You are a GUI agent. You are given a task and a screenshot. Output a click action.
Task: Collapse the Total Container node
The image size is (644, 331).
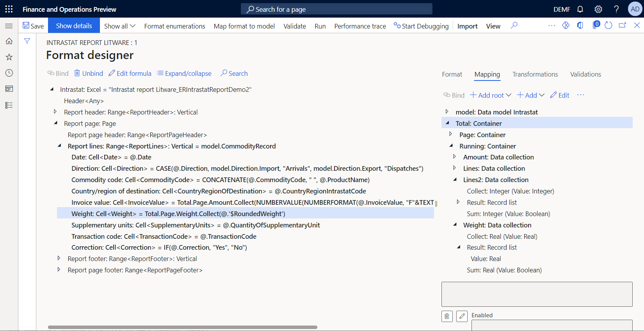click(447, 123)
